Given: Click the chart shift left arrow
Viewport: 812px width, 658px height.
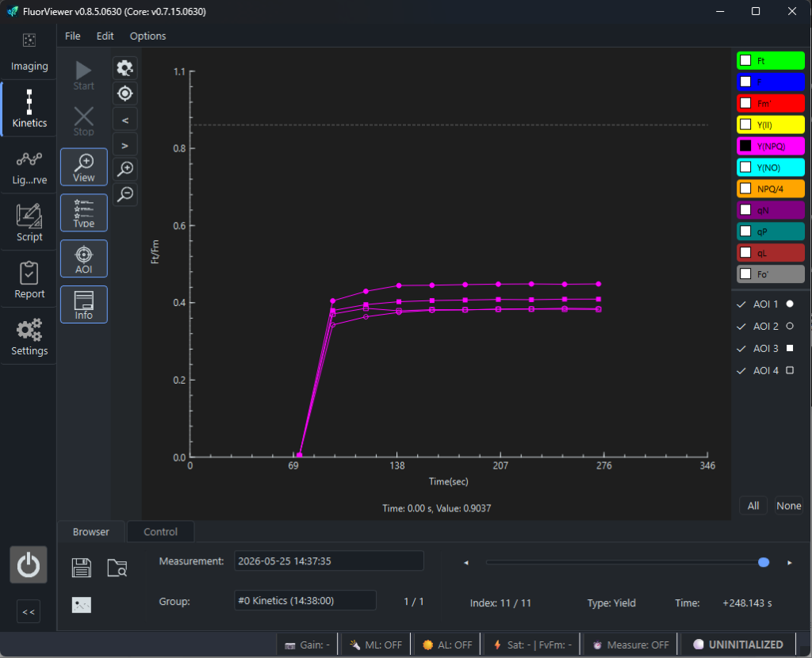Looking at the screenshot, I should (124, 120).
